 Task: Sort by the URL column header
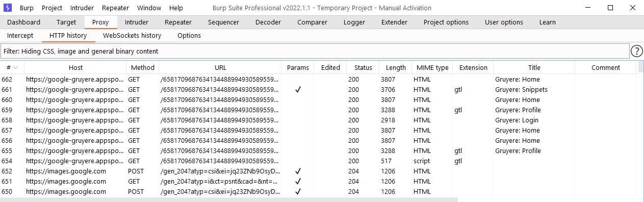pyautogui.click(x=220, y=67)
